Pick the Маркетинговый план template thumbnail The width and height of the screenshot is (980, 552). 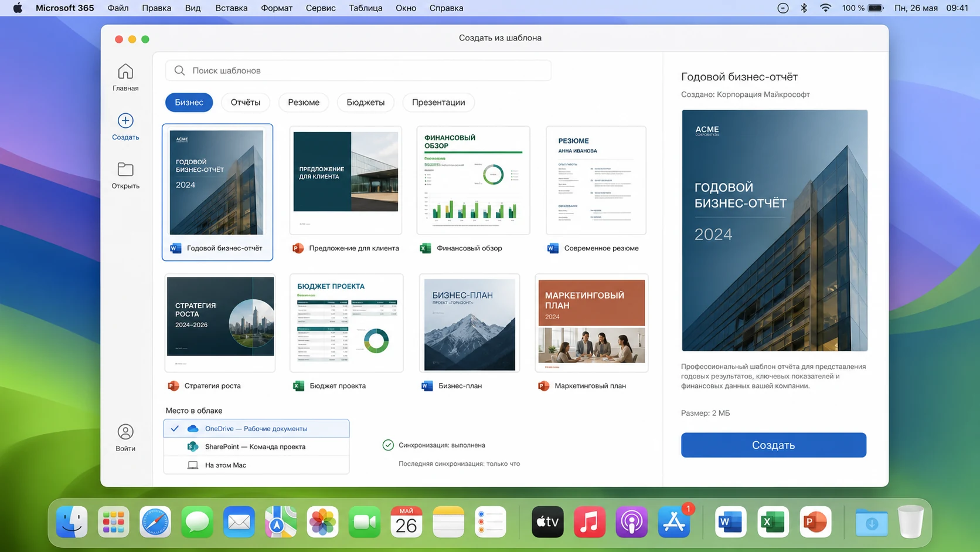tap(592, 323)
